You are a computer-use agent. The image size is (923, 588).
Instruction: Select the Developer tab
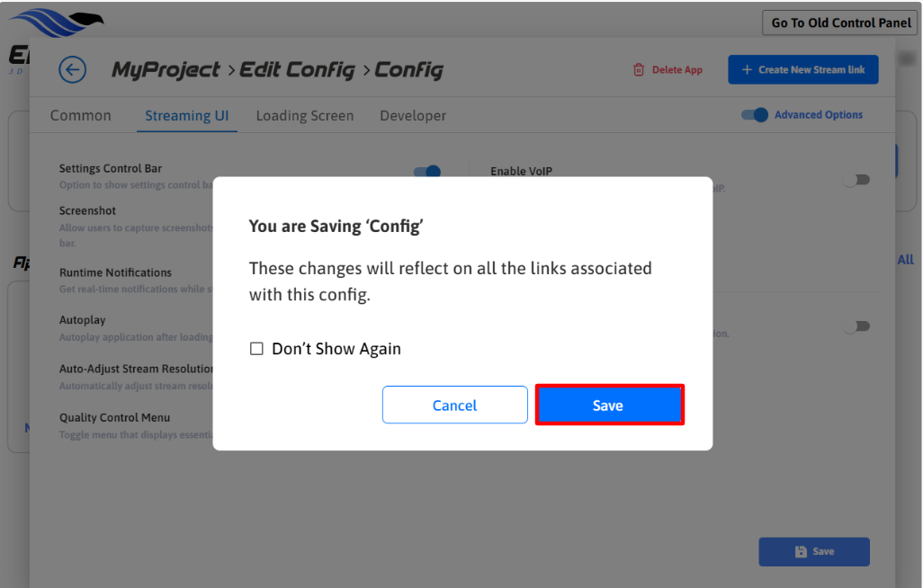coord(413,116)
